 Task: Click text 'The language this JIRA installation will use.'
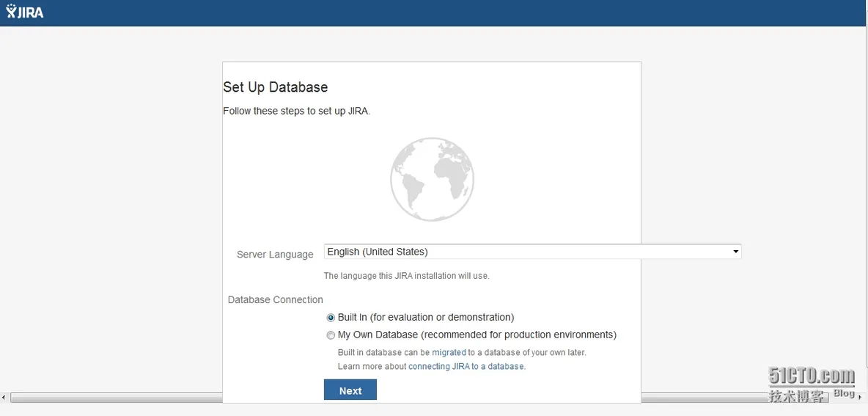pos(407,276)
